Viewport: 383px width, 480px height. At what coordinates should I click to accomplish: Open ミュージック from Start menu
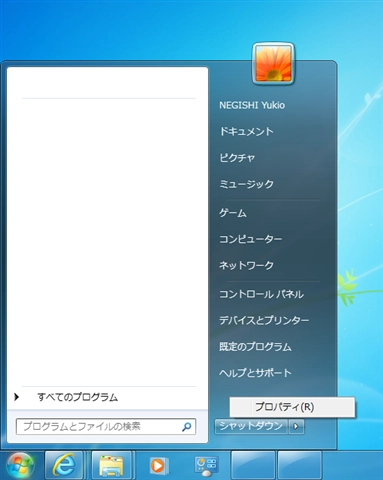(246, 184)
